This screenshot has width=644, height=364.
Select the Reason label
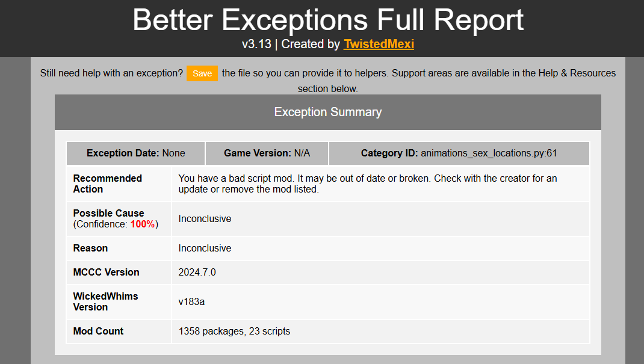(90, 248)
